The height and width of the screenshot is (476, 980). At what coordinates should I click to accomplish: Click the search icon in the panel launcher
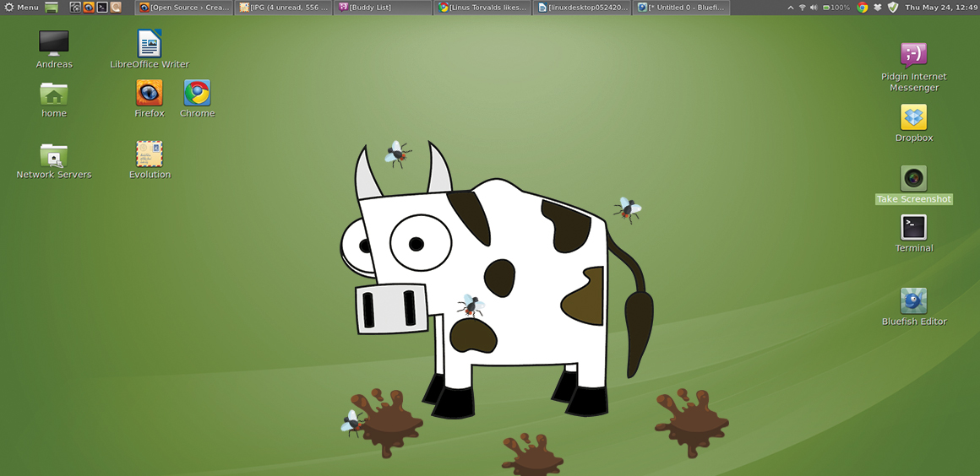(116, 8)
